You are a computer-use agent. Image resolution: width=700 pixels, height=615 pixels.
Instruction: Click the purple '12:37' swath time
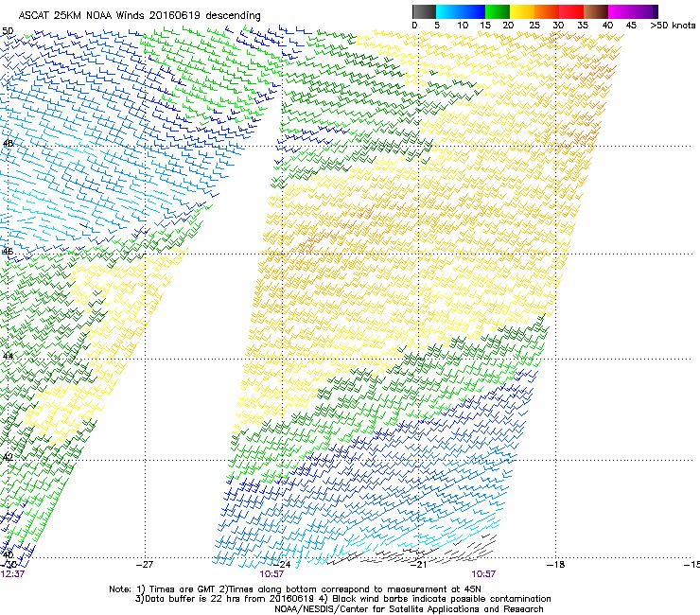click(x=12, y=574)
